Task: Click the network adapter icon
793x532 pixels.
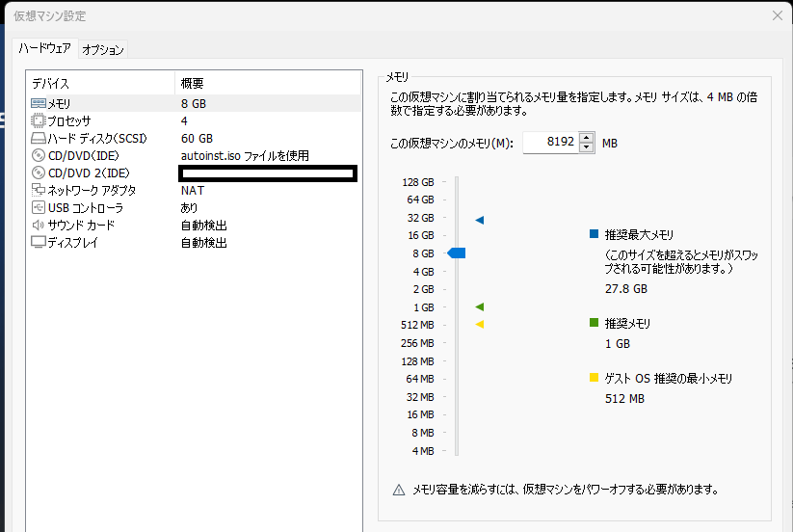Action: [38, 190]
